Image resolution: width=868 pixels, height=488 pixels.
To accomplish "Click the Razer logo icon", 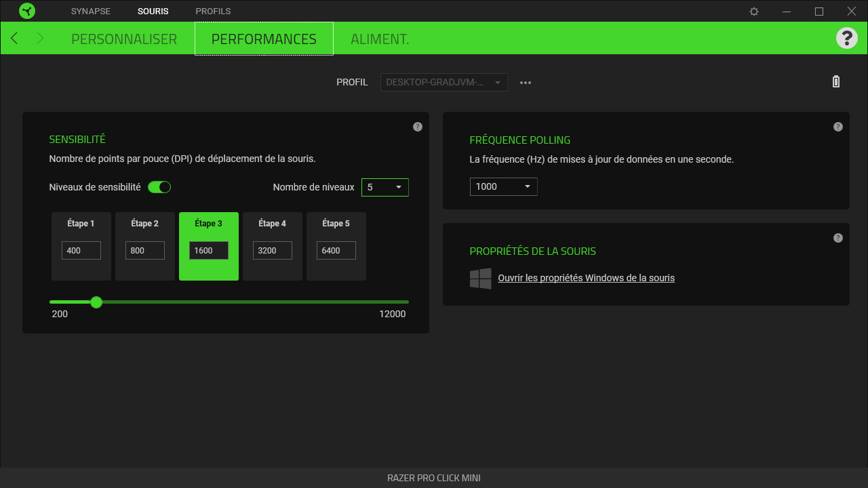I will (27, 11).
